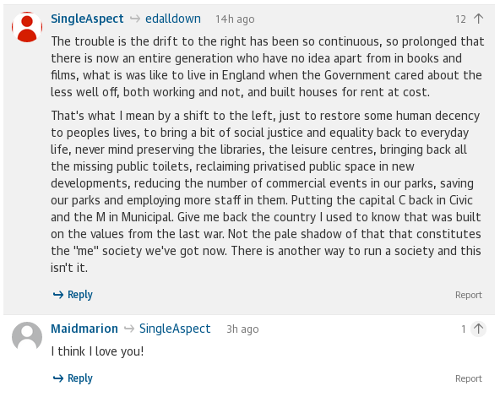Screen dimensions: 500x397
Task: Jump to the SingleAspect comment Maidmarion replied to
Action: point(175,329)
